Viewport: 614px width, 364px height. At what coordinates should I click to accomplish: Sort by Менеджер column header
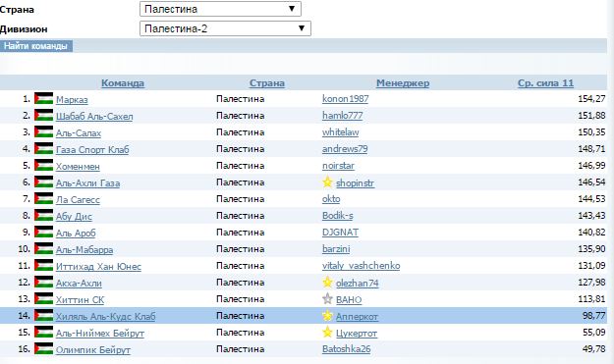point(403,82)
